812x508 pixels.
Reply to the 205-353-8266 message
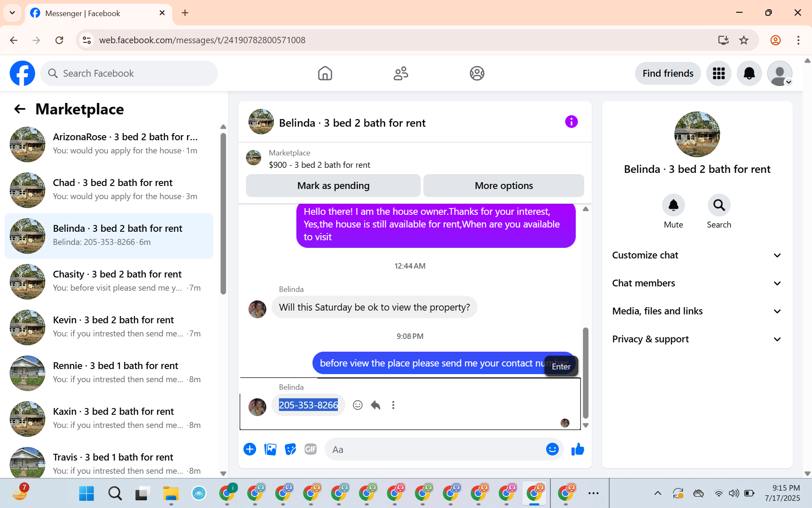pyautogui.click(x=376, y=405)
